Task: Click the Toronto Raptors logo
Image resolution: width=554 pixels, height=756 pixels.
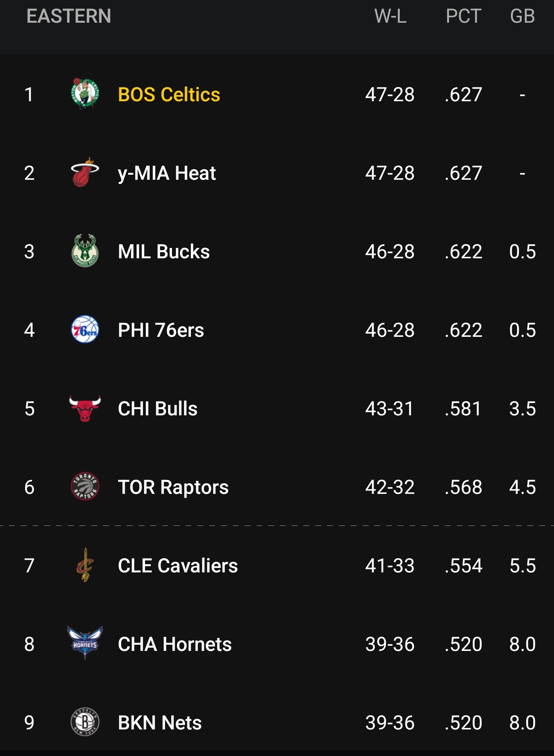Action: (85, 486)
